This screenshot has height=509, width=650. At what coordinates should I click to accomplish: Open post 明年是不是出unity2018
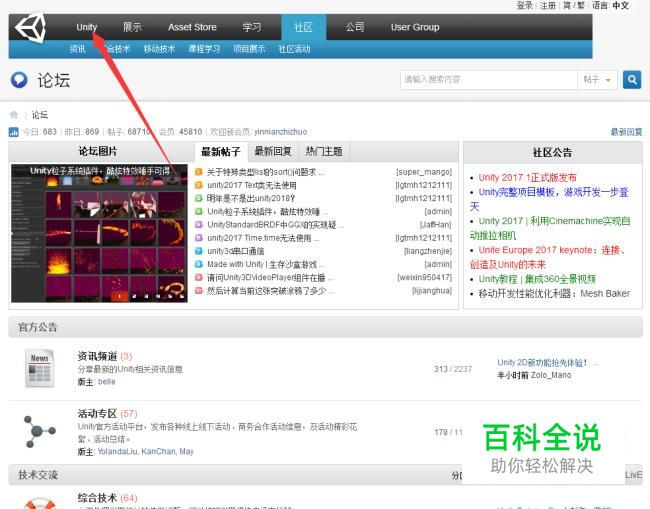tap(251, 198)
